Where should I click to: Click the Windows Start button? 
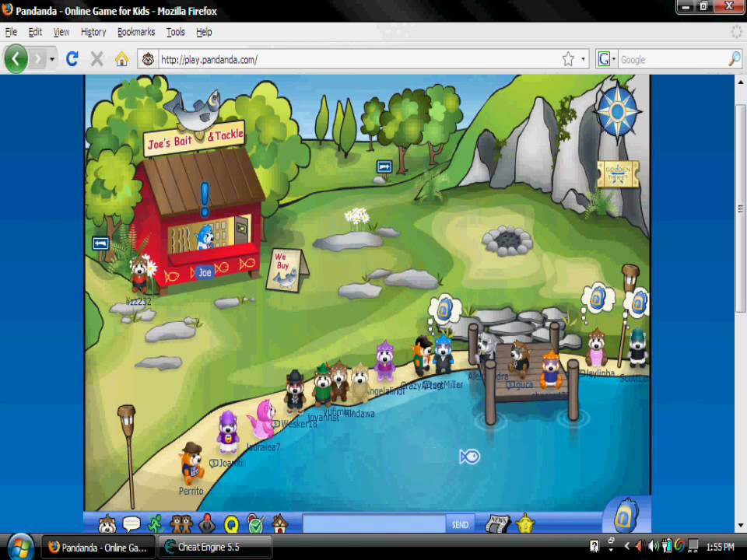(x=20, y=547)
